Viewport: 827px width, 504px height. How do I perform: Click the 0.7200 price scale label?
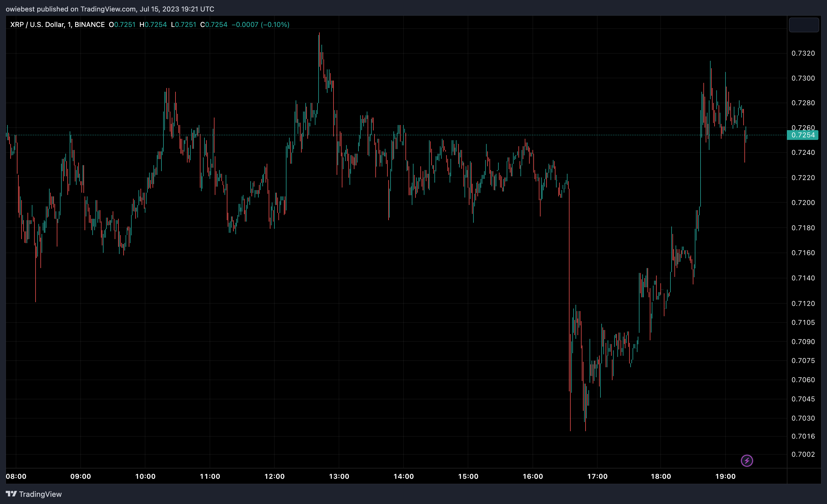(x=803, y=202)
